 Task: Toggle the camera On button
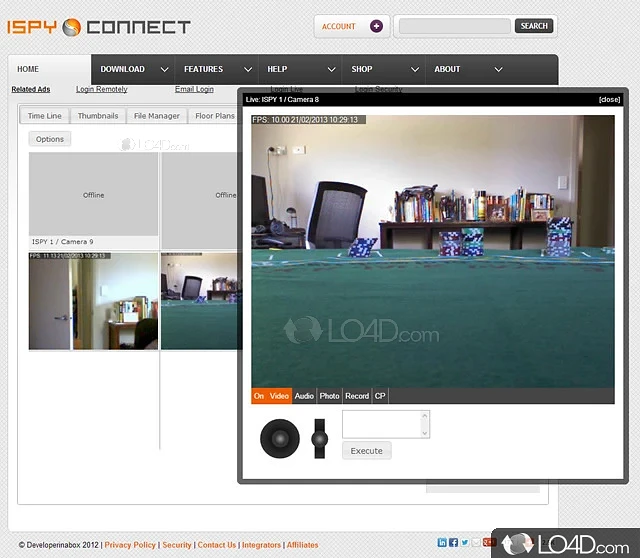[259, 396]
